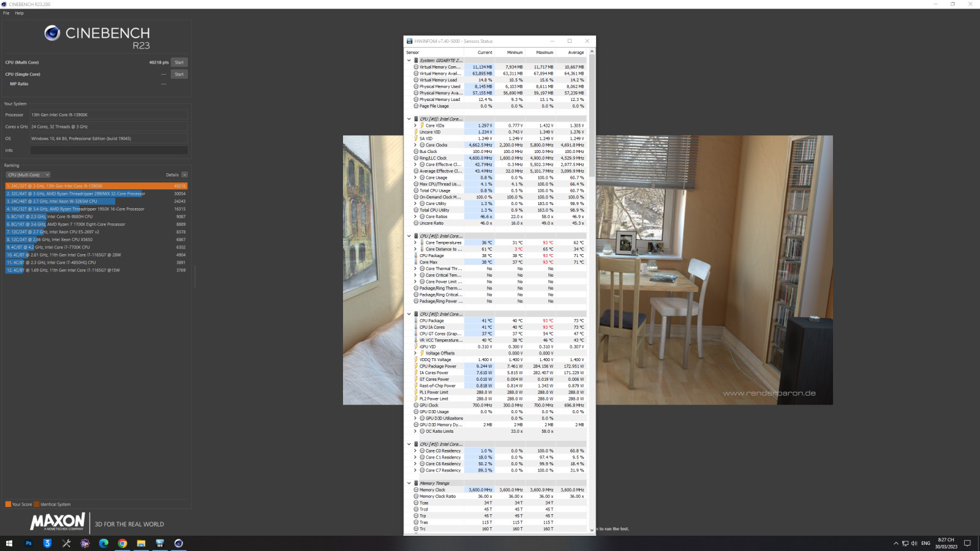Expand the Core Utility row
Viewport: 980px width, 551px height.
point(415,204)
